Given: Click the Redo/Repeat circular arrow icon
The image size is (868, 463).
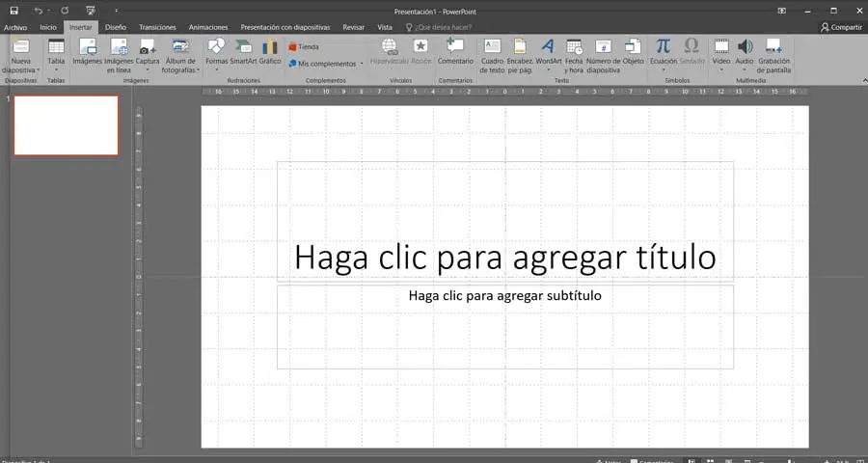Looking at the screenshot, I should 65,11.
